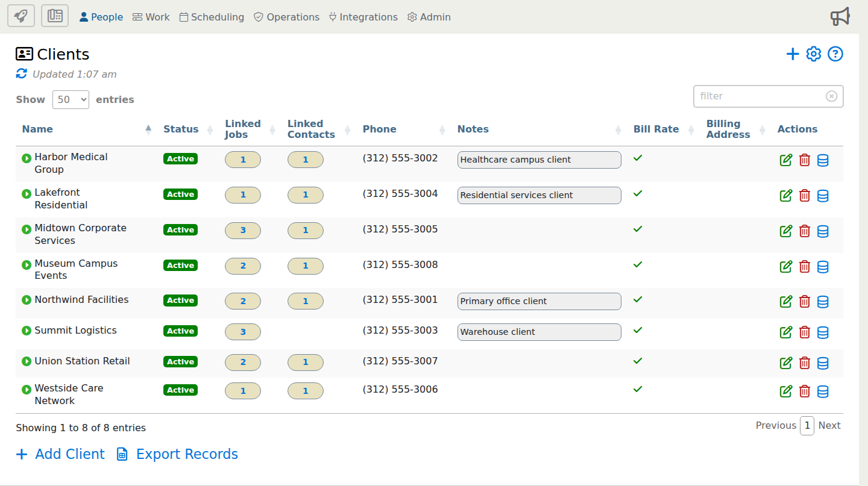Screen dimensions: 868x486
Task: Click the Export Records link
Action: click(177, 454)
